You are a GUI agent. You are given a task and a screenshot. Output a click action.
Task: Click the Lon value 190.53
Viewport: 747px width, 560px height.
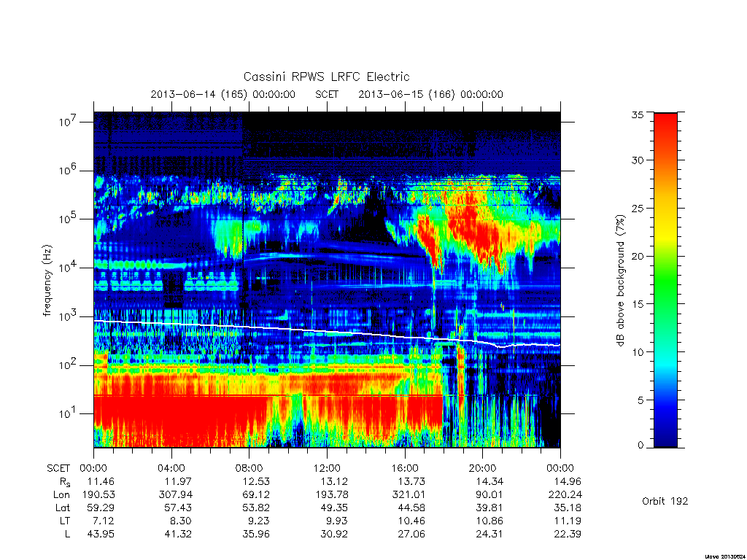click(98, 494)
